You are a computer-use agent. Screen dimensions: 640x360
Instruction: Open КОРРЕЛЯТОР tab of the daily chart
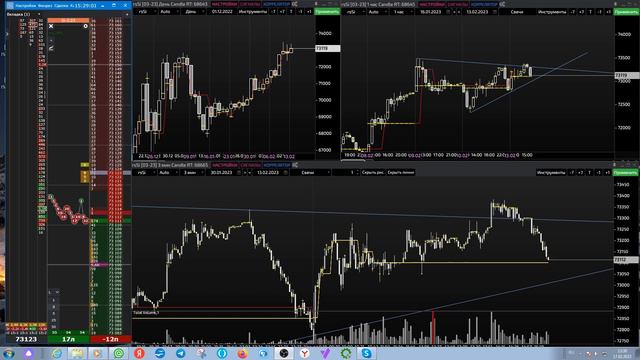point(277,4)
